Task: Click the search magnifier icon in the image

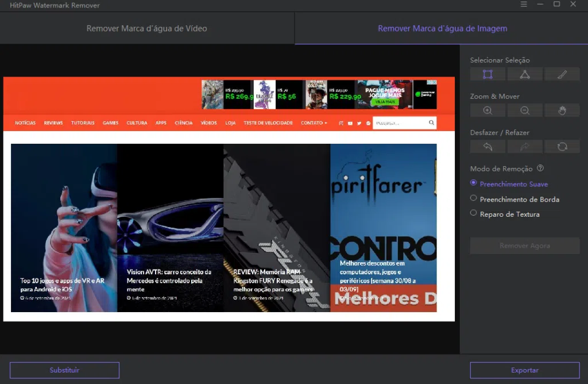Action: coord(431,122)
